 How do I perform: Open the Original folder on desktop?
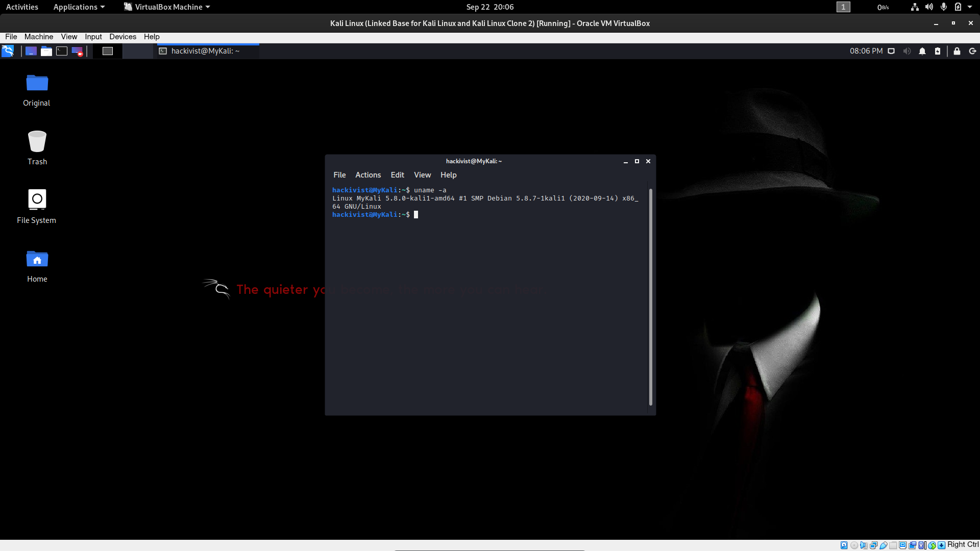click(x=37, y=84)
